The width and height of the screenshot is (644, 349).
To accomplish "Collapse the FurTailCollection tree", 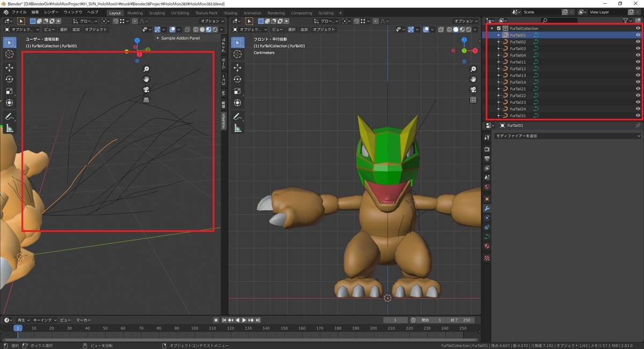I will point(492,28).
